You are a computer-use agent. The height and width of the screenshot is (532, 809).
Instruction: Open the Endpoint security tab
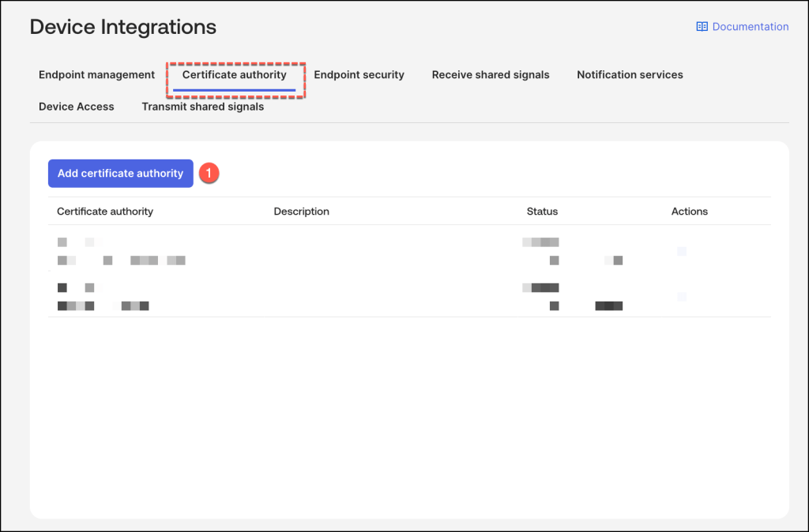(359, 75)
